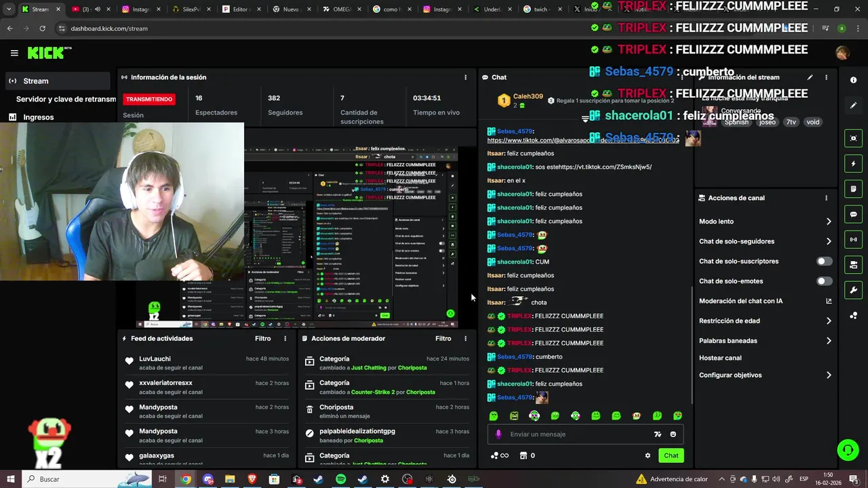Click the purple microphone icon in message box
868x488 pixels.
498,434
